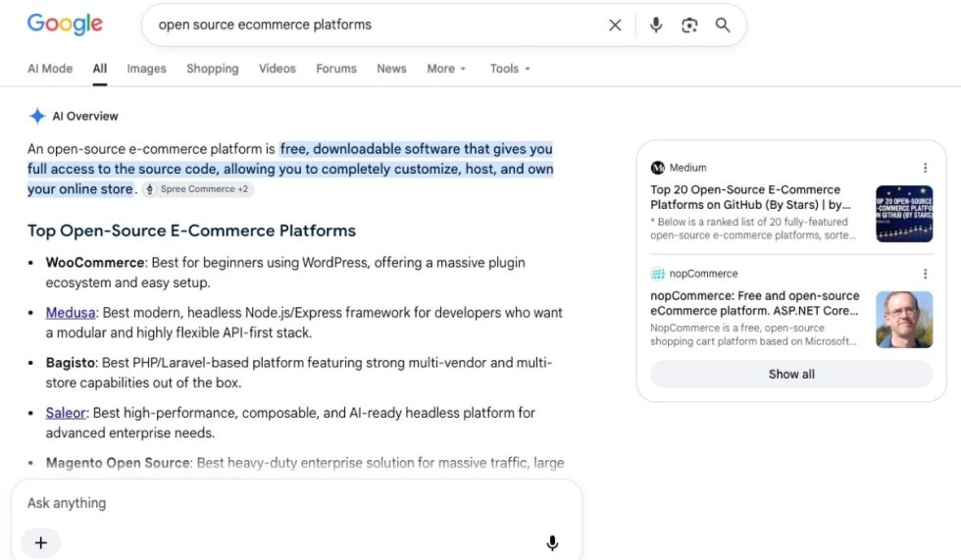
Task: Expand the Tools dropdown
Action: 510,69
